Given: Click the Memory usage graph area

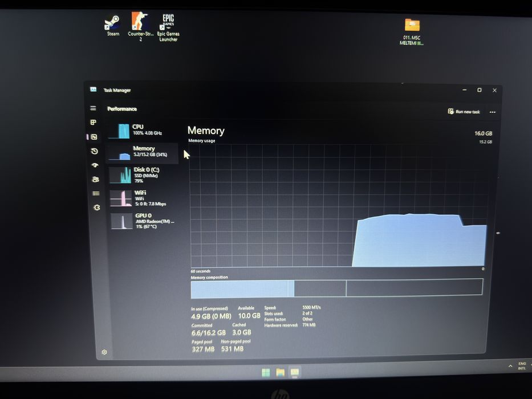Looking at the screenshot, I should coord(338,206).
